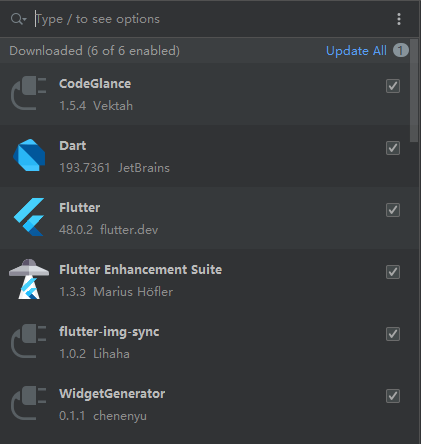Click the flutter-img-sync plug icon
Viewport: 421px width, 444px height.
click(x=29, y=341)
